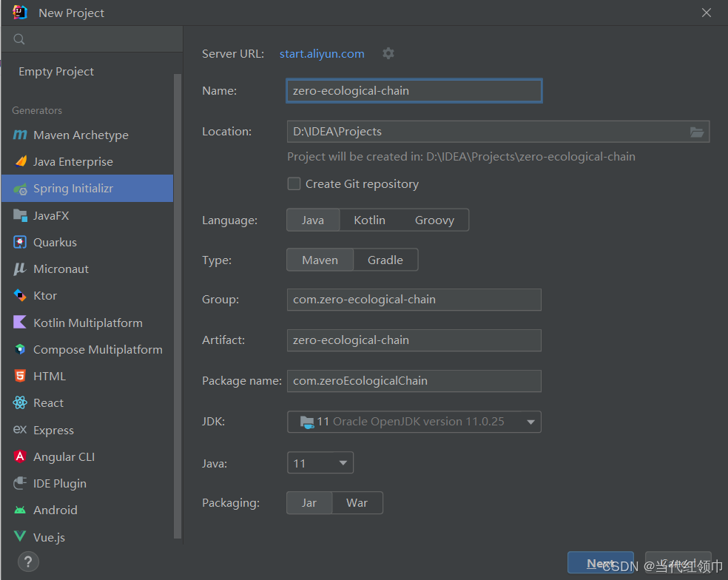Open the Java version dropdown
Viewport: 728px width, 580px height.
[x=320, y=463]
